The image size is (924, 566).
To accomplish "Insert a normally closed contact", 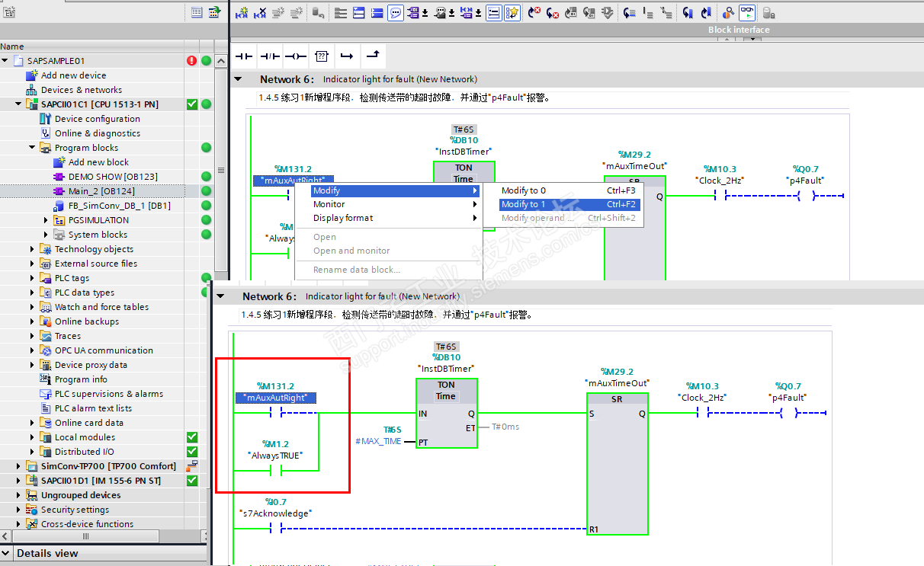I will [x=270, y=56].
